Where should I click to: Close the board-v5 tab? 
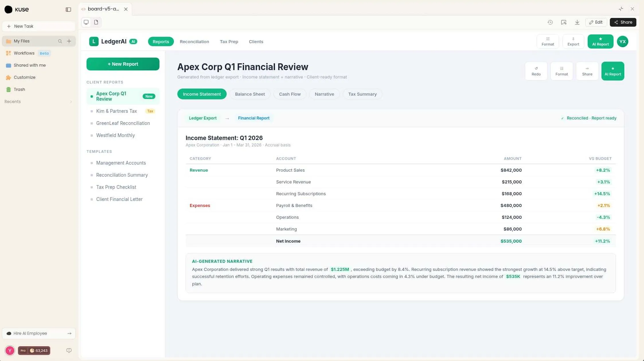click(126, 9)
